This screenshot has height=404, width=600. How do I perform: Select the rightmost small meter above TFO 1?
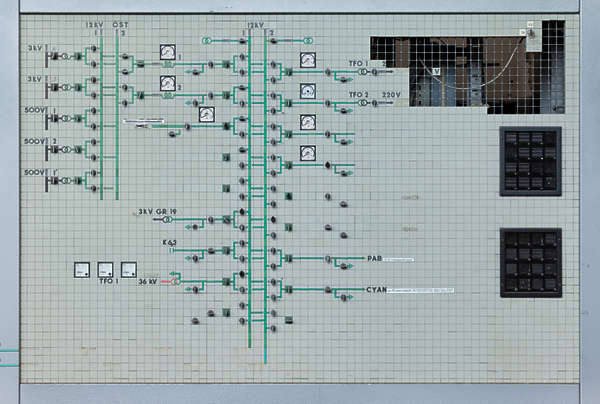(x=128, y=269)
